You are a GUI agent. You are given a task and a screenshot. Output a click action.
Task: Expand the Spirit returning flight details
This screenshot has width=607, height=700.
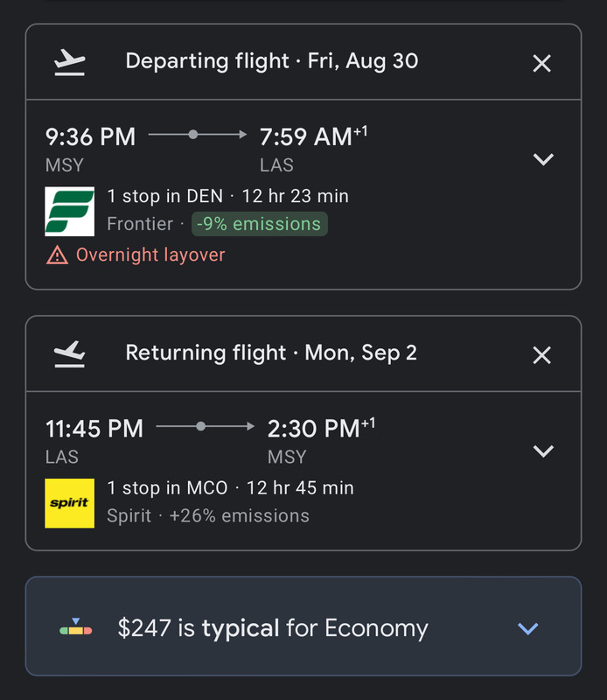[543, 451]
